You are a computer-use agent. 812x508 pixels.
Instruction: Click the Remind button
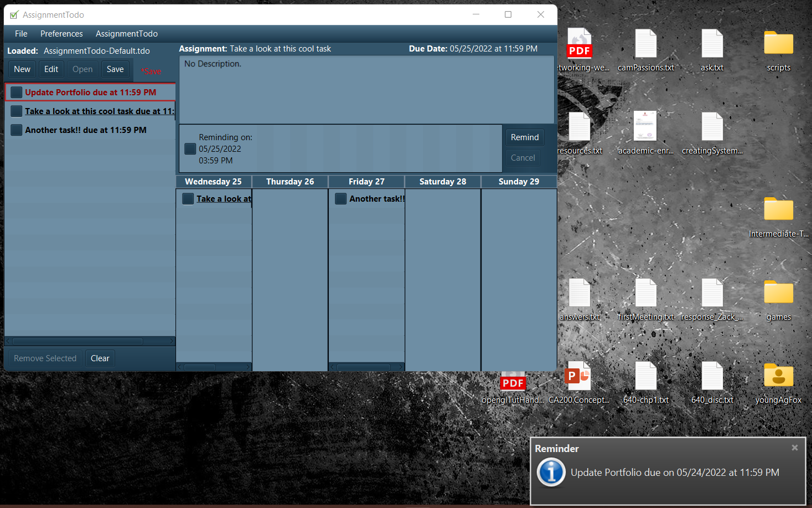click(x=525, y=137)
